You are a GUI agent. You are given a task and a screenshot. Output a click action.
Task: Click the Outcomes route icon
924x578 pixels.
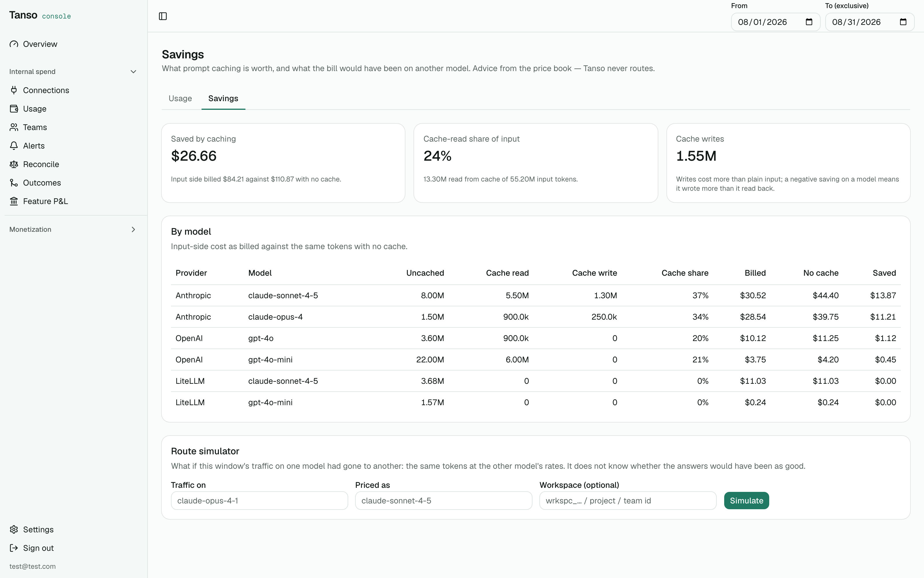[x=14, y=183]
